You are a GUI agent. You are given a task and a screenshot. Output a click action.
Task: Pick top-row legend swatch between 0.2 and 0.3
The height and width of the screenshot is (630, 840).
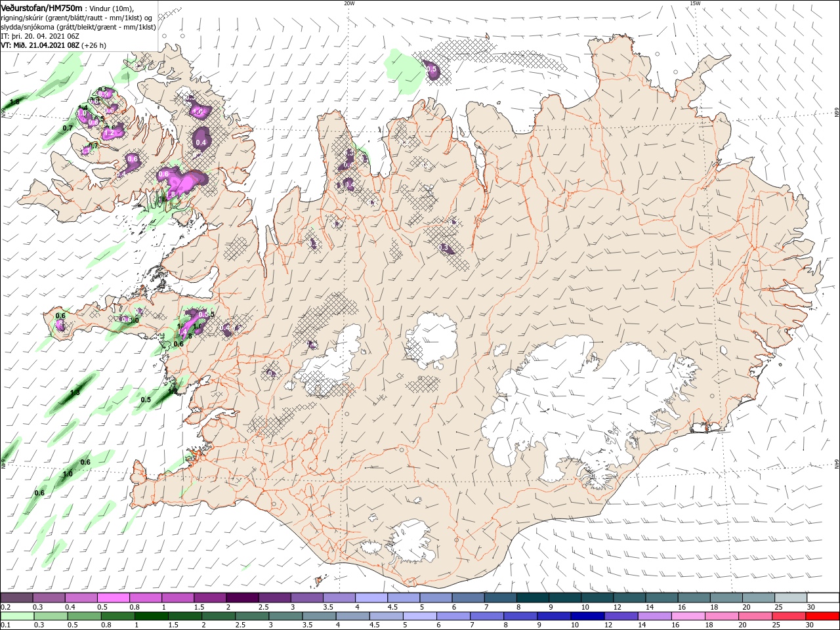click(16, 598)
